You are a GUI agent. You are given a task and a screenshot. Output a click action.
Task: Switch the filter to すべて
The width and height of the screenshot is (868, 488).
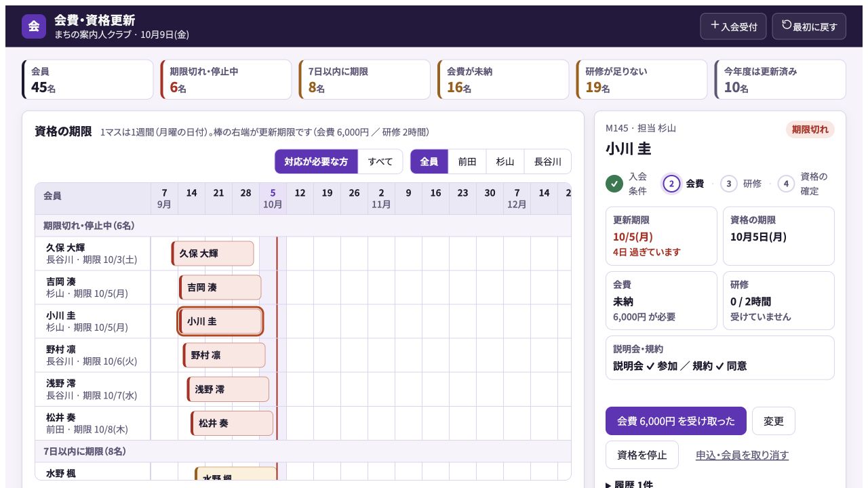point(380,162)
